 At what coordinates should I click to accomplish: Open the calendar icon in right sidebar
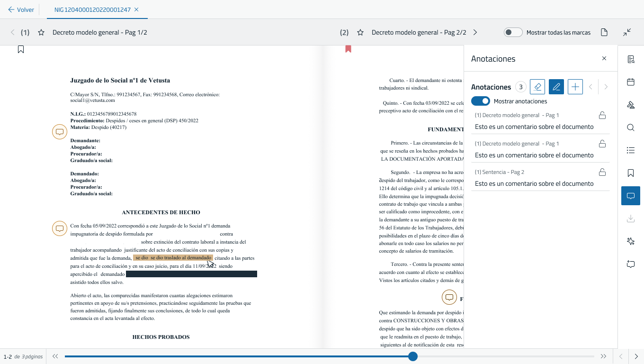click(x=630, y=82)
